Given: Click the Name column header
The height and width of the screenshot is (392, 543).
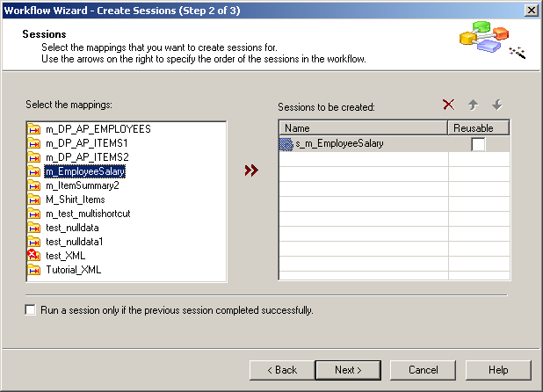Looking at the screenshot, I should pyautogui.click(x=363, y=128).
